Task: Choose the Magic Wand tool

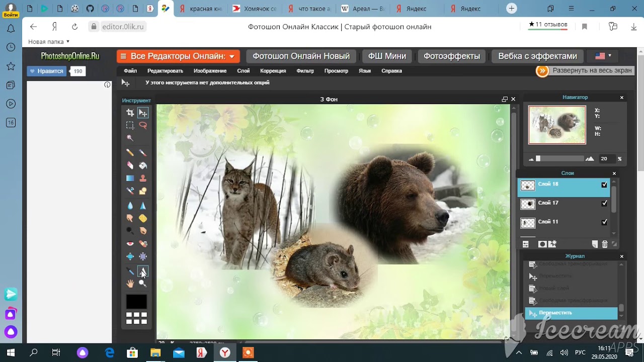Action: [130, 138]
